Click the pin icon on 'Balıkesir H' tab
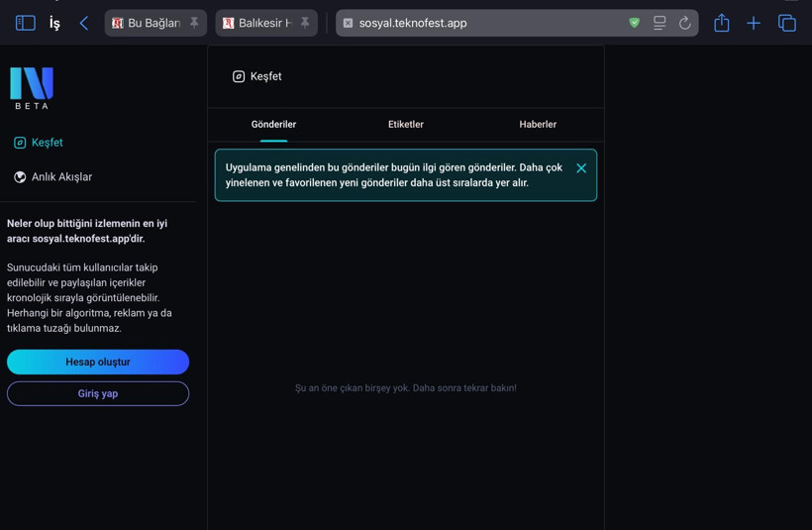Screen dimensions: 812x530 coord(305,23)
